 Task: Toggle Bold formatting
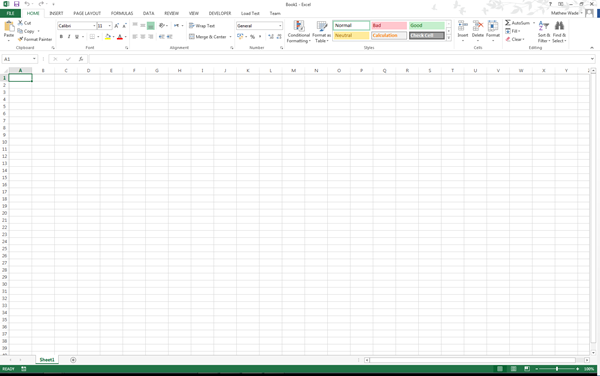pyautogui.click(x=61, y=37)
